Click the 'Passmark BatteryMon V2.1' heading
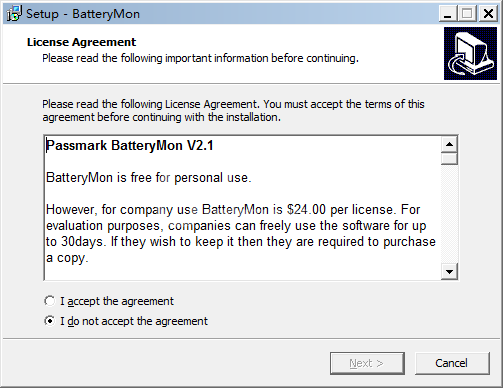Screen dimensions: 503x388 130,146
